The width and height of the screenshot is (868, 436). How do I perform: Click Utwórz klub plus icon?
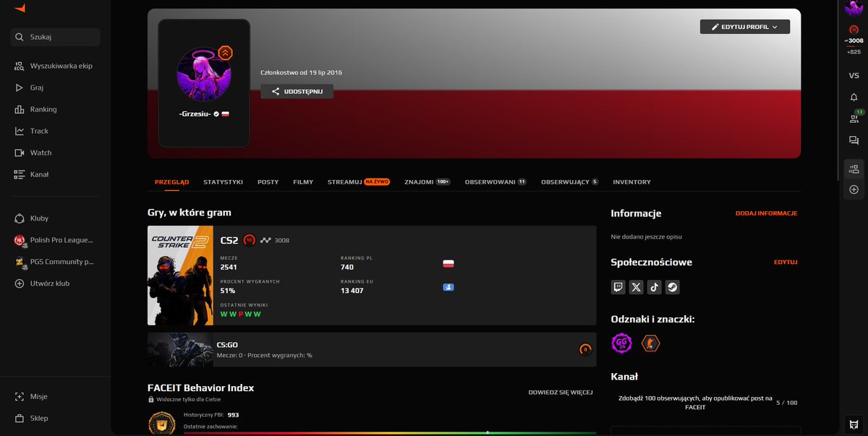coord(20,283)
